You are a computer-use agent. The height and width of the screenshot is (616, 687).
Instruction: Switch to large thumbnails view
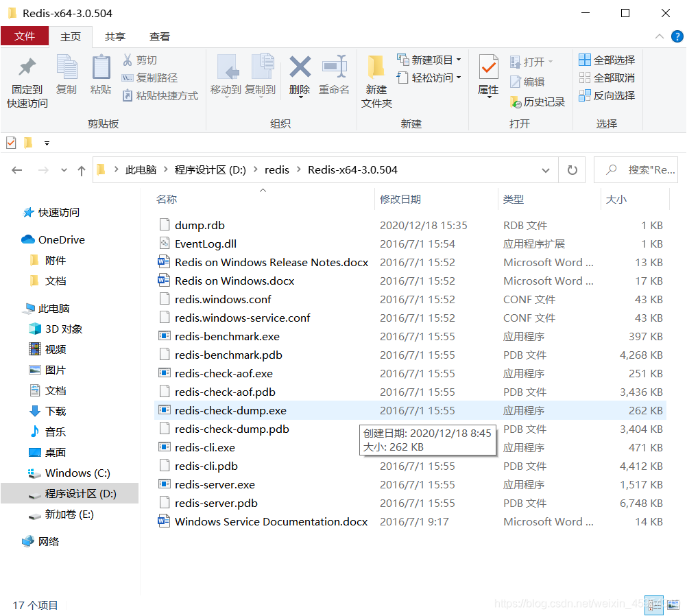click(x=673, y=604)
